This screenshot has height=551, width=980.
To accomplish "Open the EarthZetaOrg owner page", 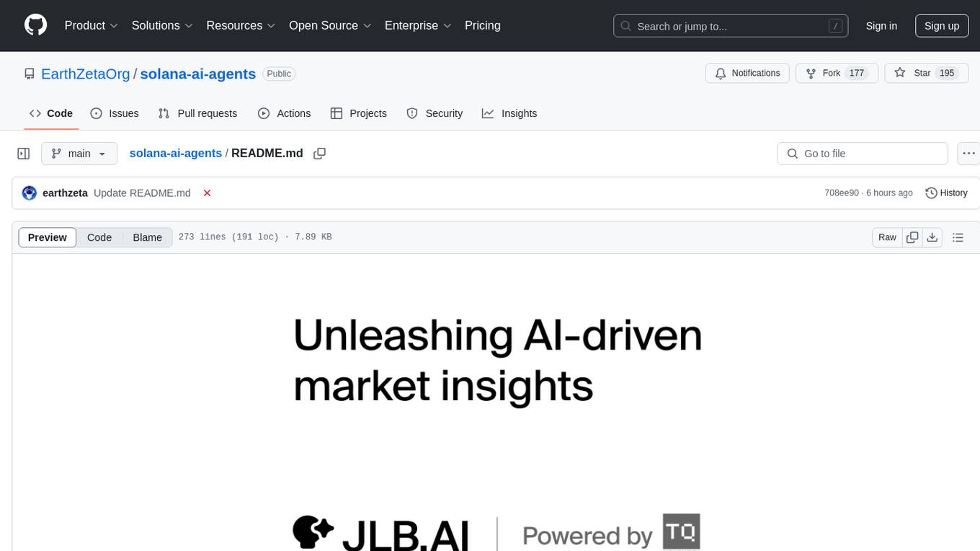I will click(x=86, y=74).
